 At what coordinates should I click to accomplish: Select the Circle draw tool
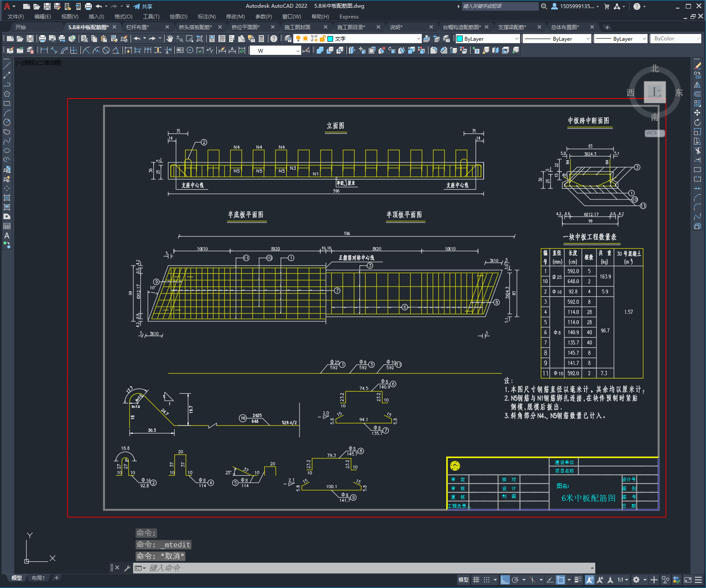point(7,122)
